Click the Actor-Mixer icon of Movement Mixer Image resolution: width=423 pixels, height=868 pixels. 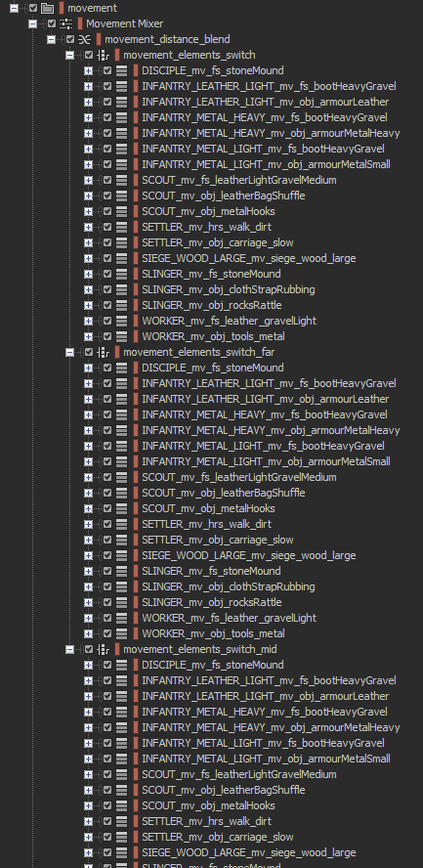click(x=66, y=23)
